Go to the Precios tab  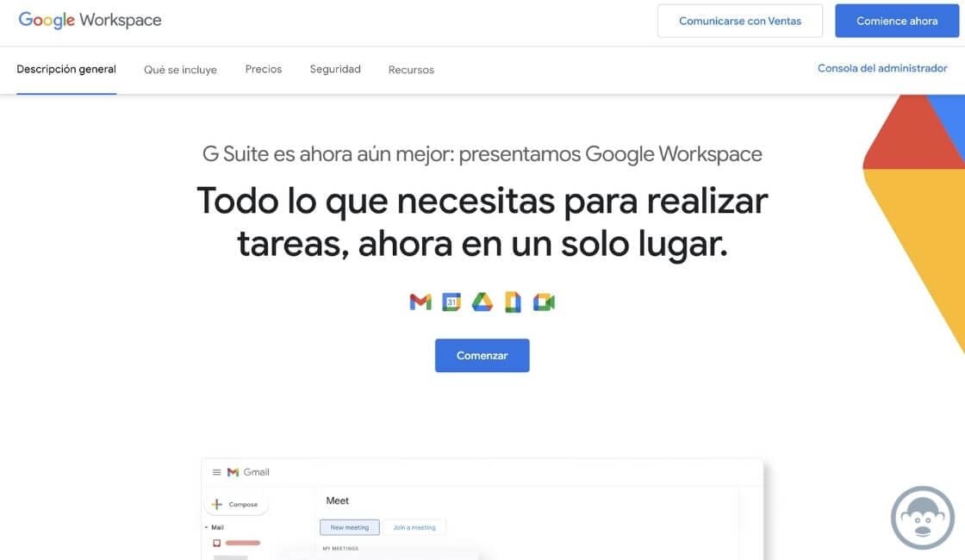tap(264, 69)
